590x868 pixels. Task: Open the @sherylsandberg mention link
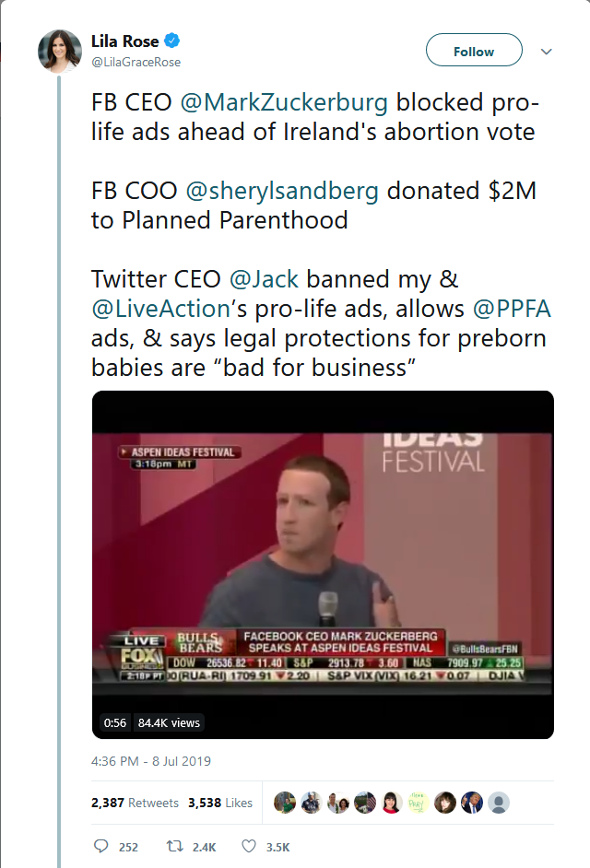[282, 192]
